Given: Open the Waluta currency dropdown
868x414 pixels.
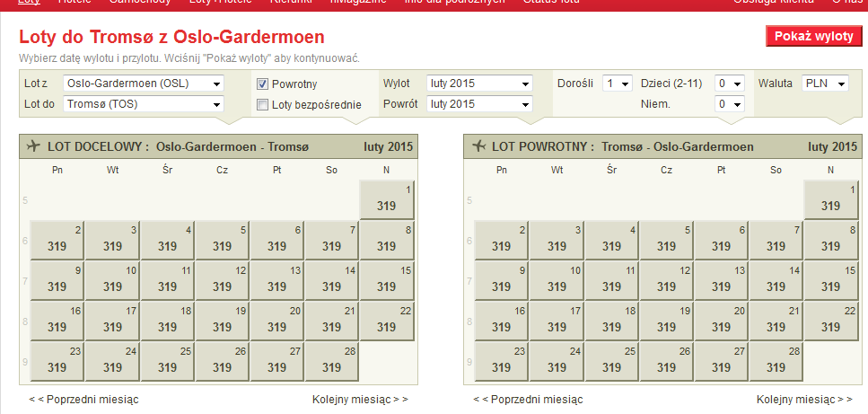Looking at the screenshot, I should (825, 84).
